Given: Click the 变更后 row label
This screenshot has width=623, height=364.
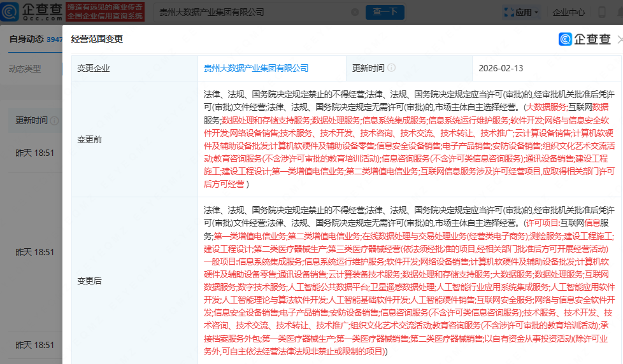Looking at the screenshot, I should 90,281.
